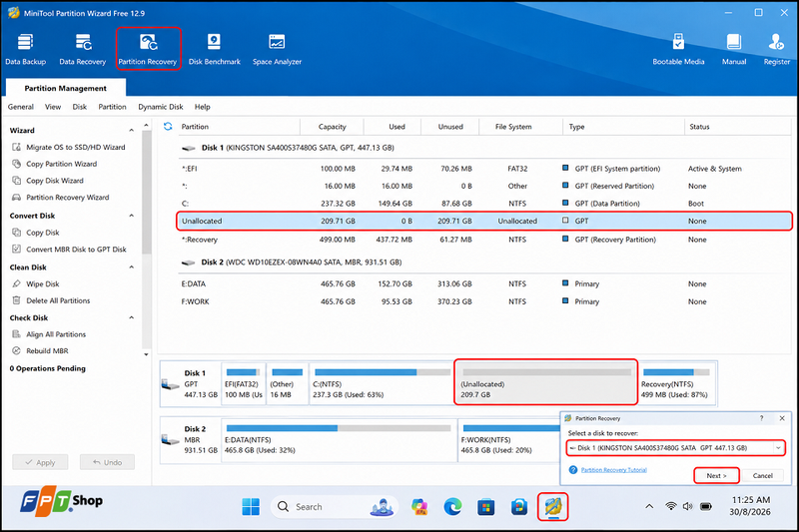Click the Recovery(NTFS) block in disk map
Viewport: 799px width, 532px height.
pyautogui.click(x=677, y=383)
